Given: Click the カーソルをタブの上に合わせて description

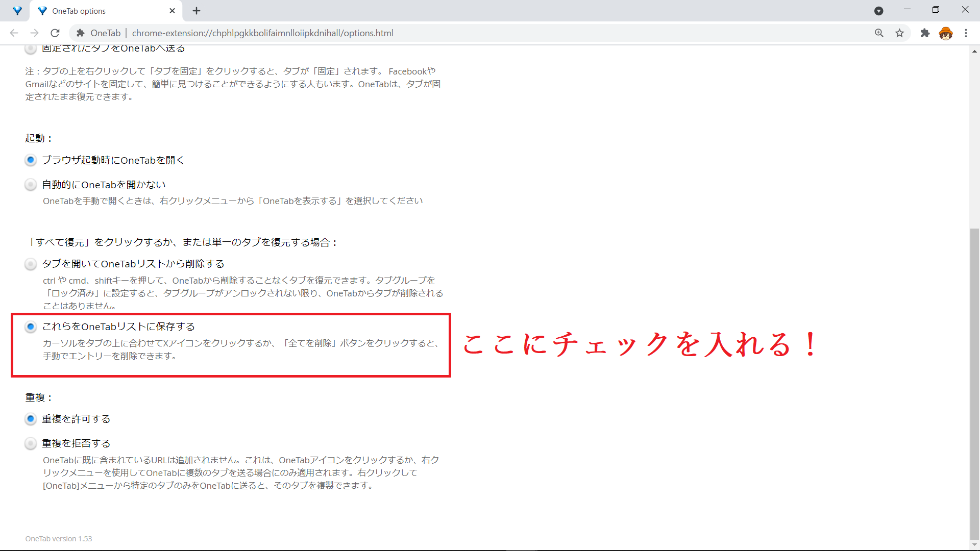Looking at the screenshot, I should [x=242, y=349].
